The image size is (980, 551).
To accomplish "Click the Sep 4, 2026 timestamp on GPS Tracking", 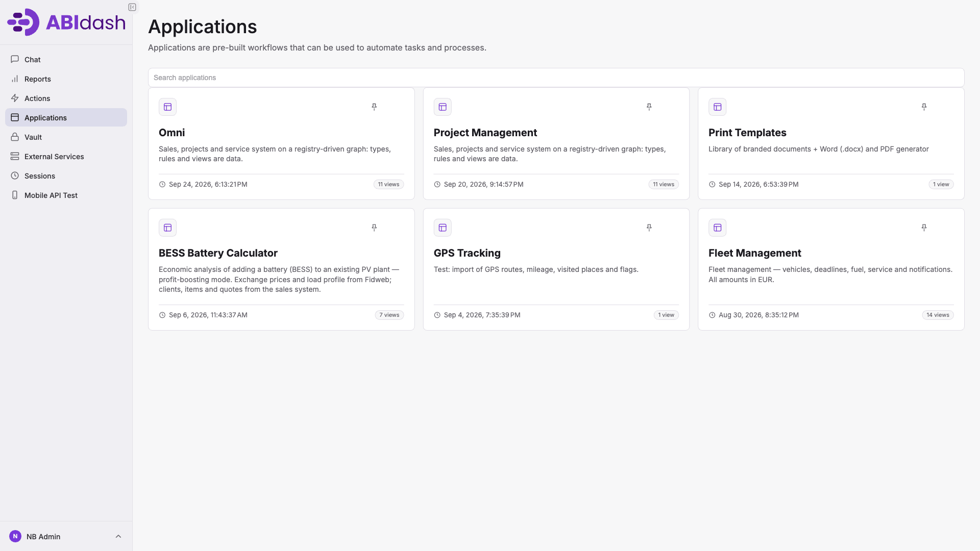I will point(482,315).
